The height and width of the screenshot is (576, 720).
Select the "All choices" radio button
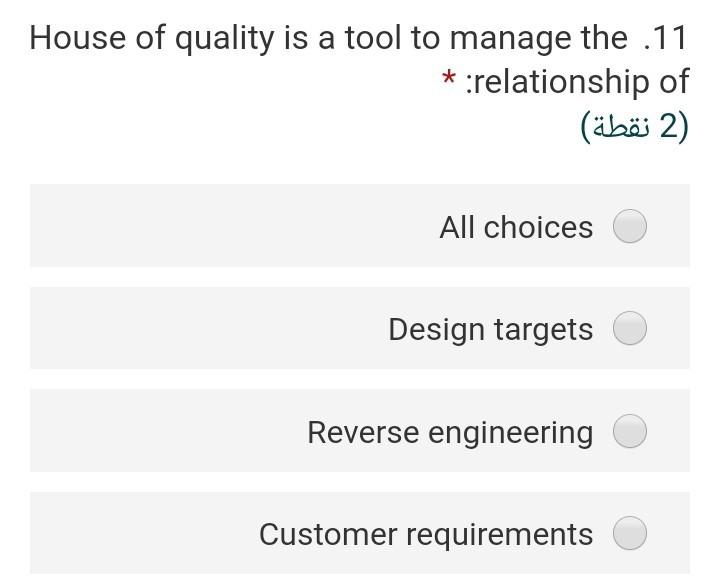pos(630,226)
